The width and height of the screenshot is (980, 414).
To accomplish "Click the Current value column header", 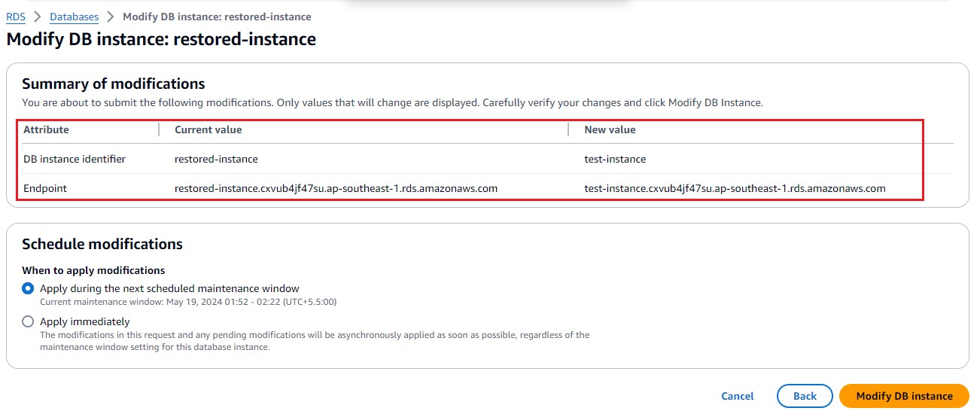I will 208,129.
